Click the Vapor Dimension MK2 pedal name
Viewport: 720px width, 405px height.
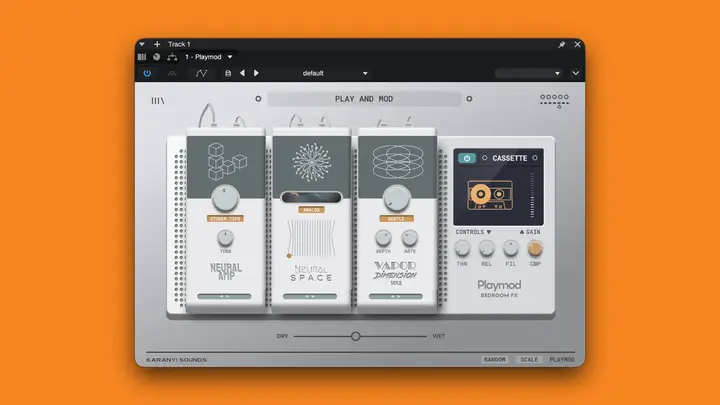(395, 274)
